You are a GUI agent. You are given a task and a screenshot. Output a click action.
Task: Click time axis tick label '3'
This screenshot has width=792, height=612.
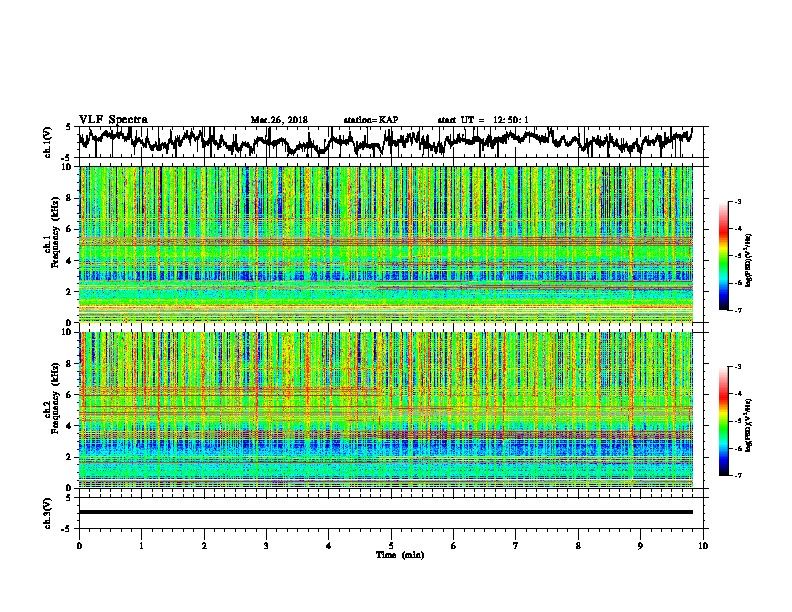pos(266,545)
